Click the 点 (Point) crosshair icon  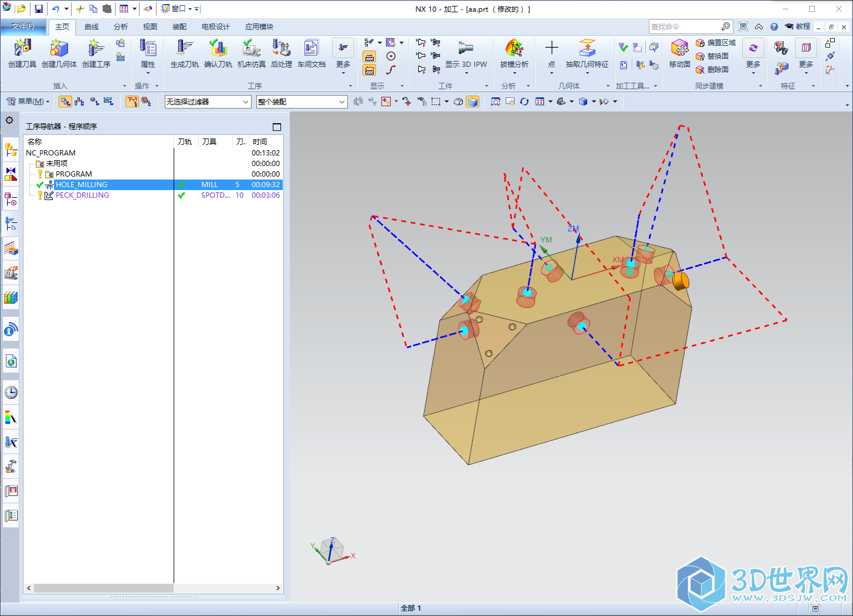point(551,48)
